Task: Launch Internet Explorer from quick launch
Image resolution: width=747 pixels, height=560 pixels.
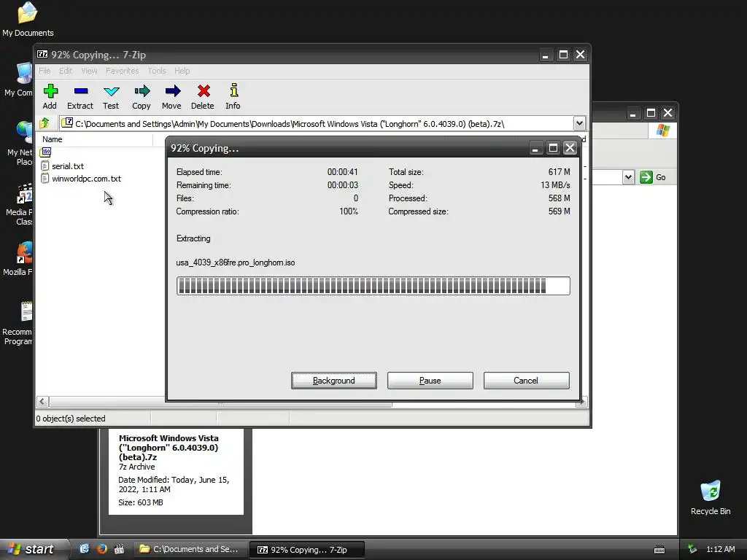Action: 85,548
